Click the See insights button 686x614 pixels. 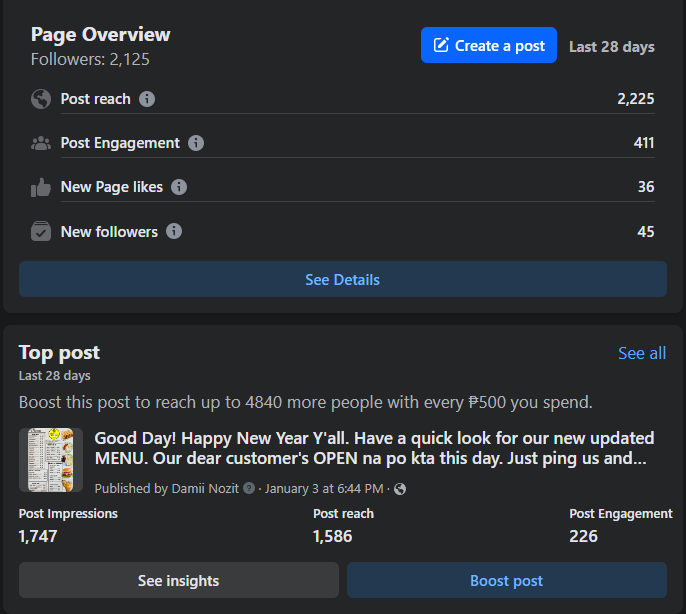pyautogui.click(x=178, y=580)
